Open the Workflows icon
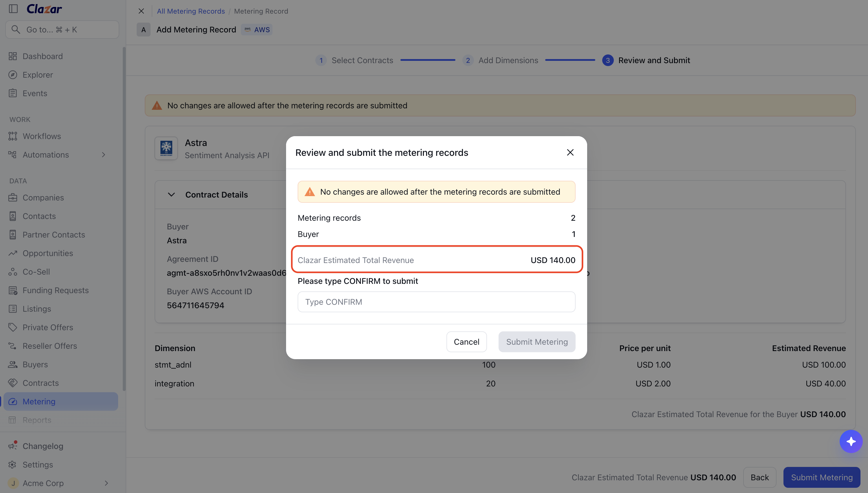868x493 pixels. (13, 136)
